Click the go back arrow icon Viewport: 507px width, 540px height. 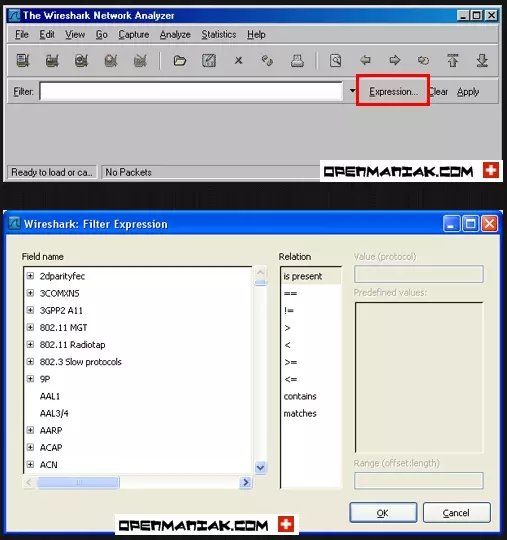pyautogui.click(x=365, y=60)
